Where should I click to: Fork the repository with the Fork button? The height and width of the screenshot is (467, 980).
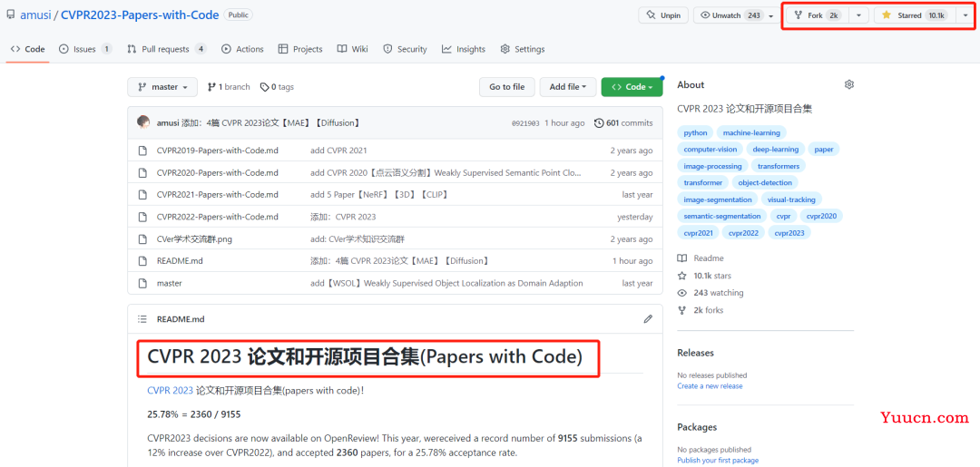click(818, 15)
